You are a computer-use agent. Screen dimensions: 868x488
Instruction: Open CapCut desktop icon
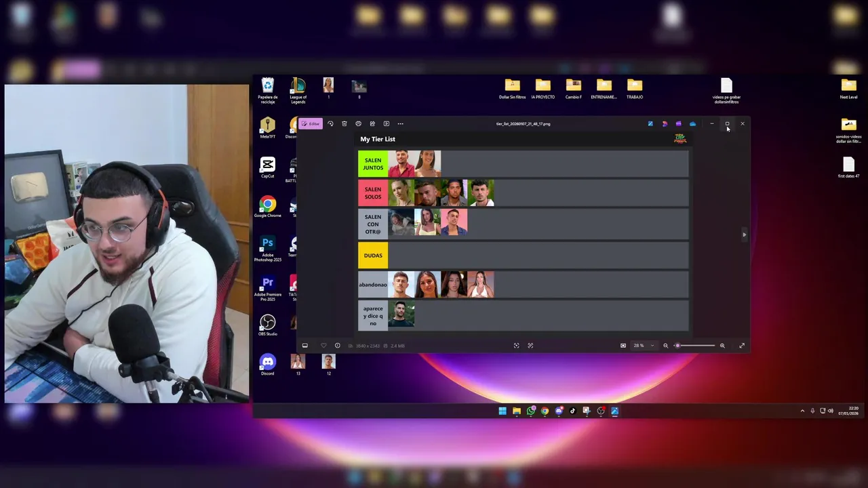point(268,167)
